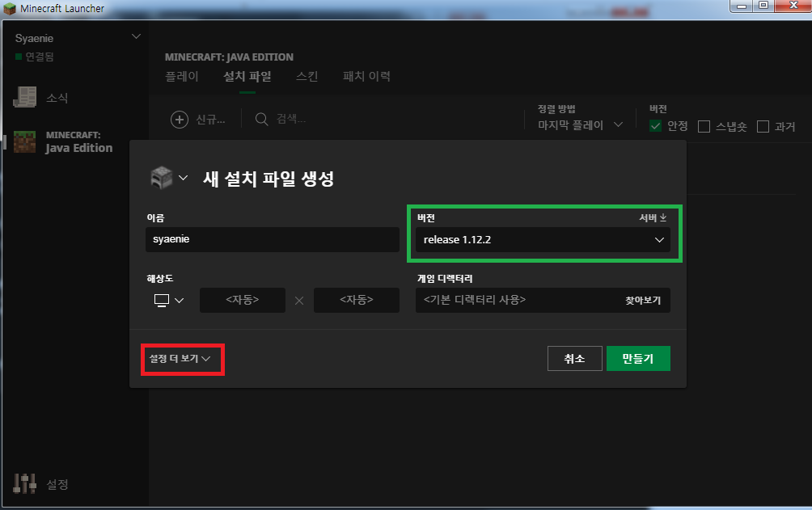The height and width of the screenshot is (510, 812).
Task: Click the 신규... new installation label
Action: (x=210, y=120)
